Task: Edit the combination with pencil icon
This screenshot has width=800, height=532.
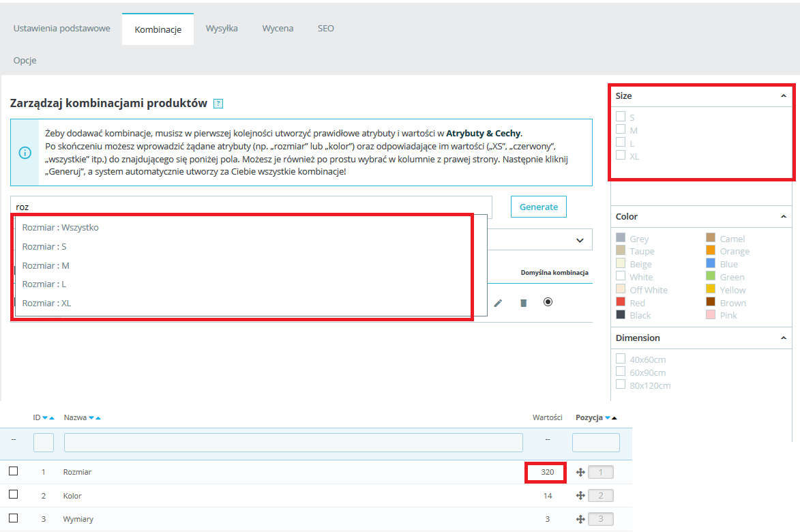Action: (x=498, y=303)
